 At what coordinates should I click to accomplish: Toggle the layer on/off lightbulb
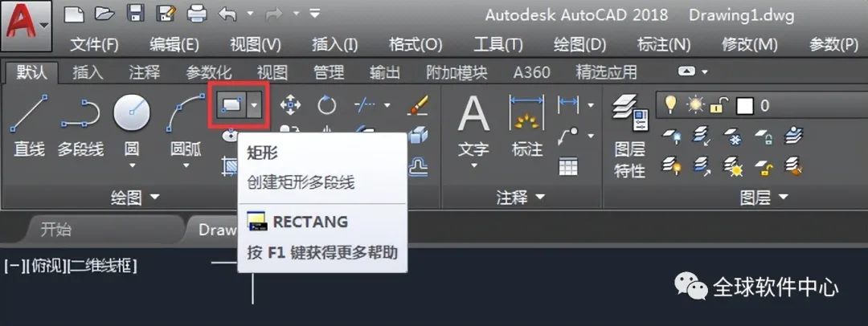click(x=671, y=104)
